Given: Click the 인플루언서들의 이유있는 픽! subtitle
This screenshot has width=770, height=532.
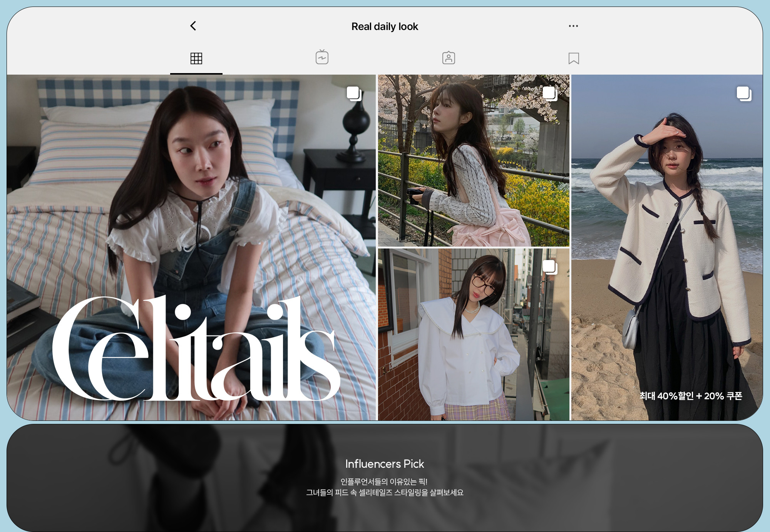Looking at the screenshot, I should tap(384, 482).
